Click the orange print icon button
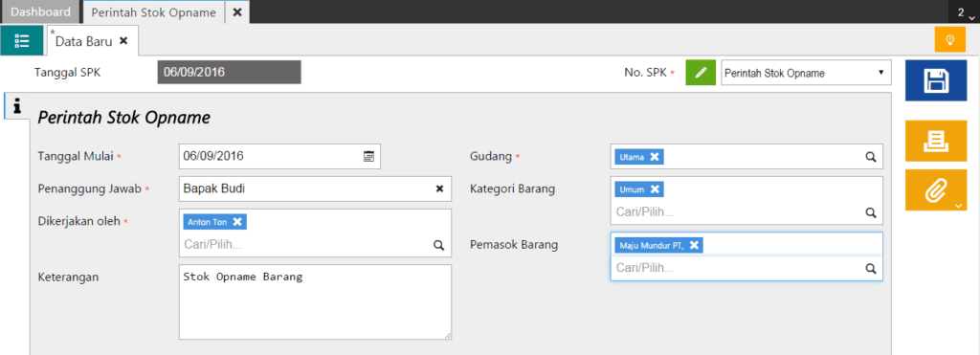Screen dimensions: 980x355 click(x=936, y=142)
